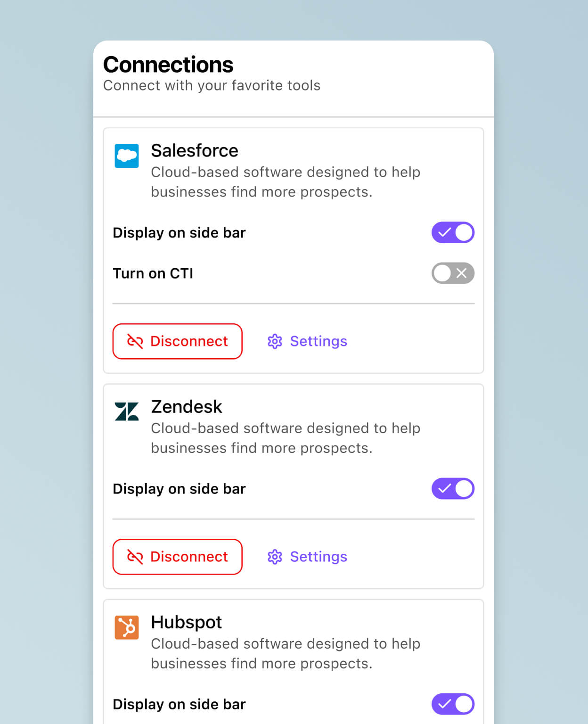Disable Display on side bar for Zendesk
Viewport: 588px width, 724px height.
(453, 489)
